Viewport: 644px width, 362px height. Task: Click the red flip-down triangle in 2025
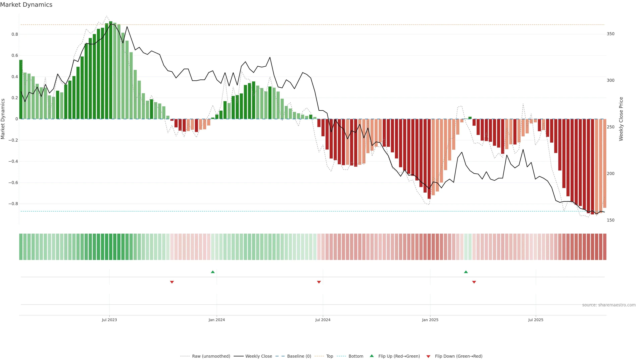pos(474,282)
